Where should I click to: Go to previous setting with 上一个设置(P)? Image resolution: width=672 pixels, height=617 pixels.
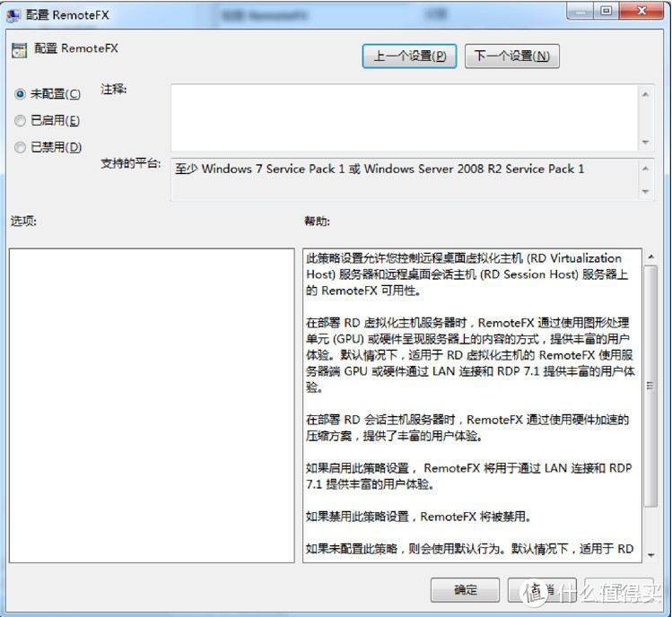coord(410,56)
